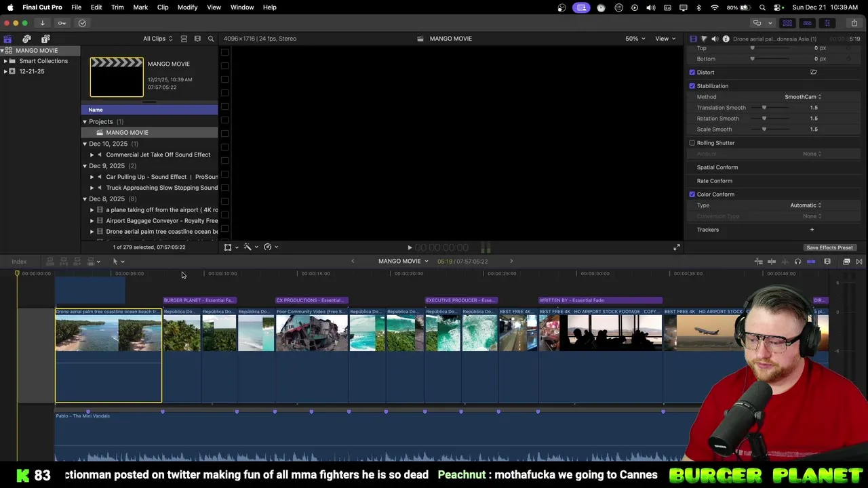
Task: Open Background Tasks checkmark icon
Action: [82, 23]
